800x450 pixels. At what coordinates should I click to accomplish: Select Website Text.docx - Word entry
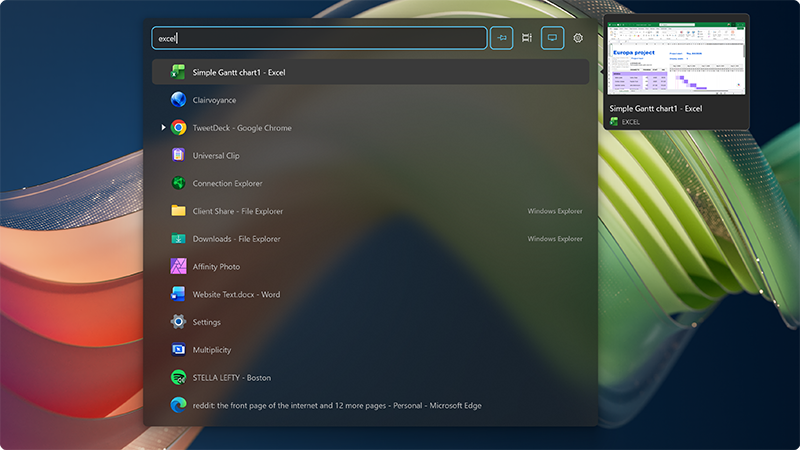click(370, 294)
